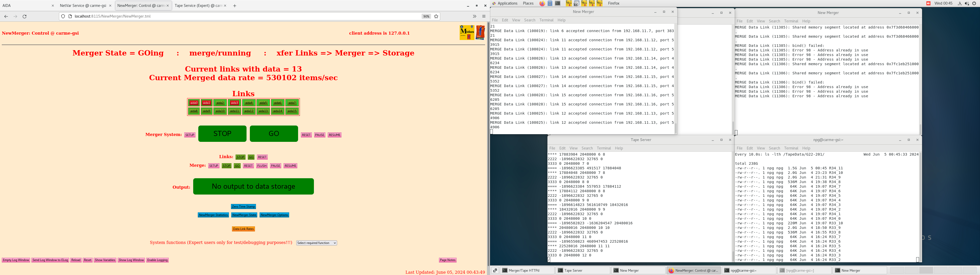Switch to the NetVar Service tab

(83, 6)
